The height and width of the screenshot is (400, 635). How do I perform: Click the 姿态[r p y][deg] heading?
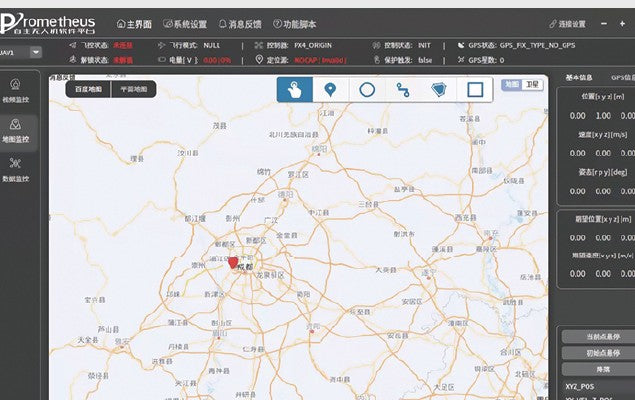[x=603, y=172]
